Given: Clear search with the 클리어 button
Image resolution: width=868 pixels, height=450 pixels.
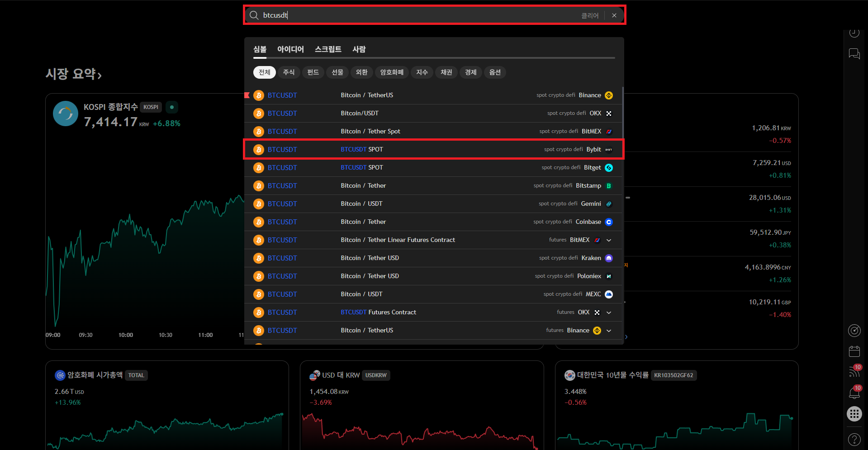Looking at the screenshot, I should 590,15.
